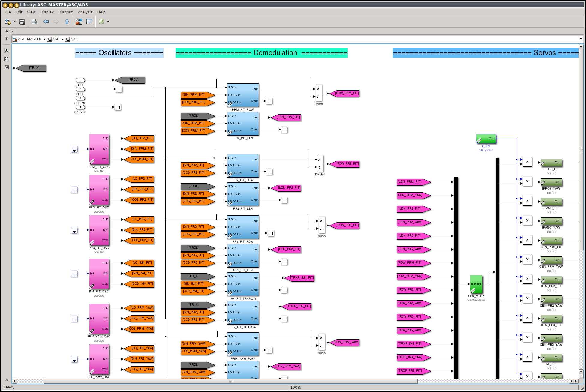Expand the breadcrumb path dropdown arrow
586x392 pixels.
(x=581, y=39)
